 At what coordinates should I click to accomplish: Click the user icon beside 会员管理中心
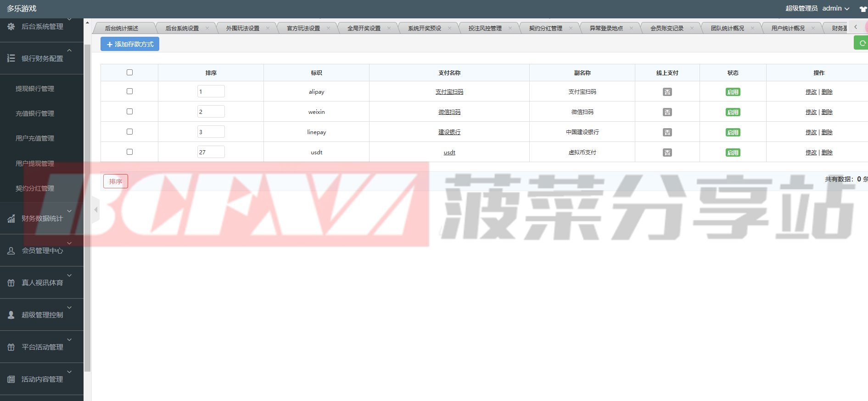11,251
